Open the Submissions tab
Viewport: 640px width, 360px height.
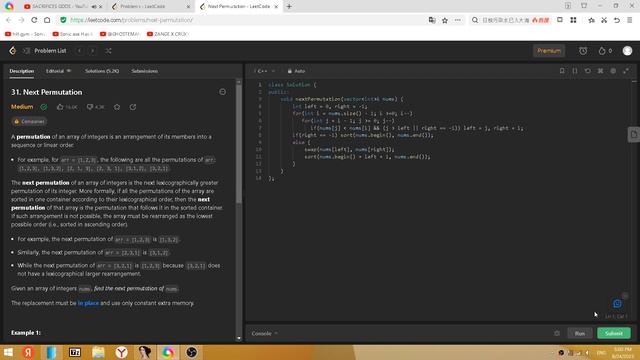[x=144, y=71]
